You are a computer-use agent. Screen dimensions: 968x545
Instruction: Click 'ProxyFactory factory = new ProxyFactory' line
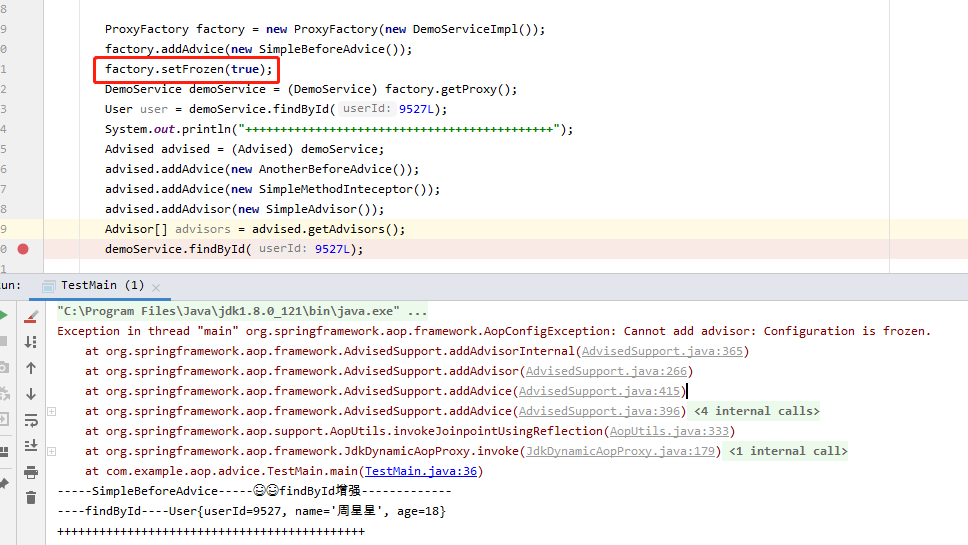pos(325,29)
